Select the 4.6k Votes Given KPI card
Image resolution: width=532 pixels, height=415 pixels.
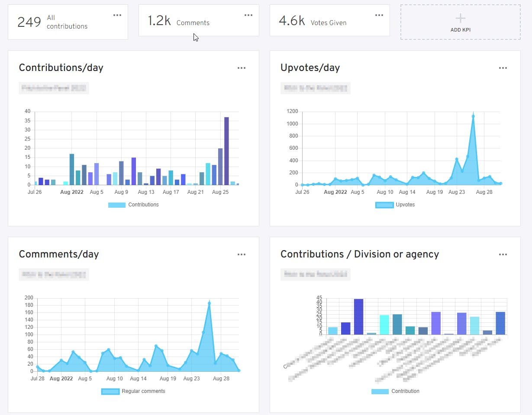coord(330,20)
